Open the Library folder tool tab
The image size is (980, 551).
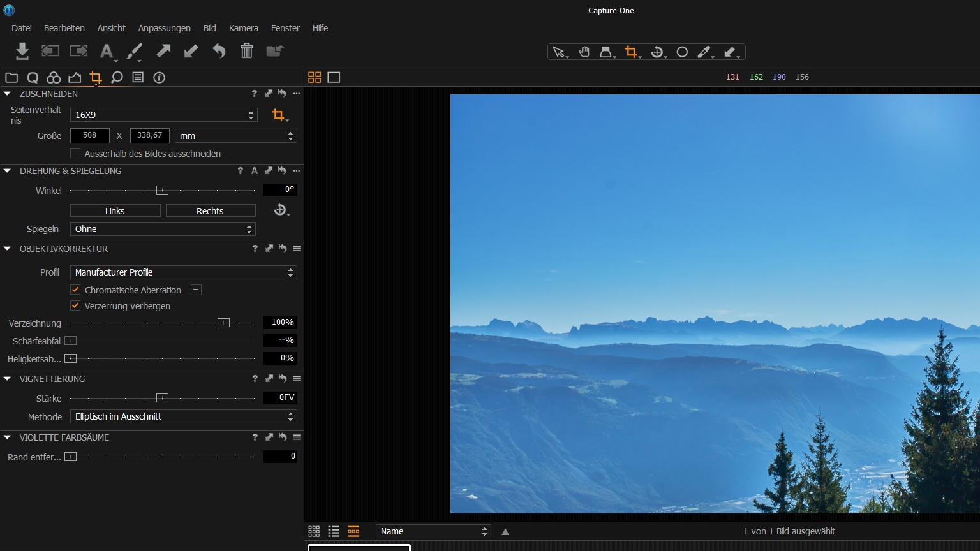[x=11, y=77]
